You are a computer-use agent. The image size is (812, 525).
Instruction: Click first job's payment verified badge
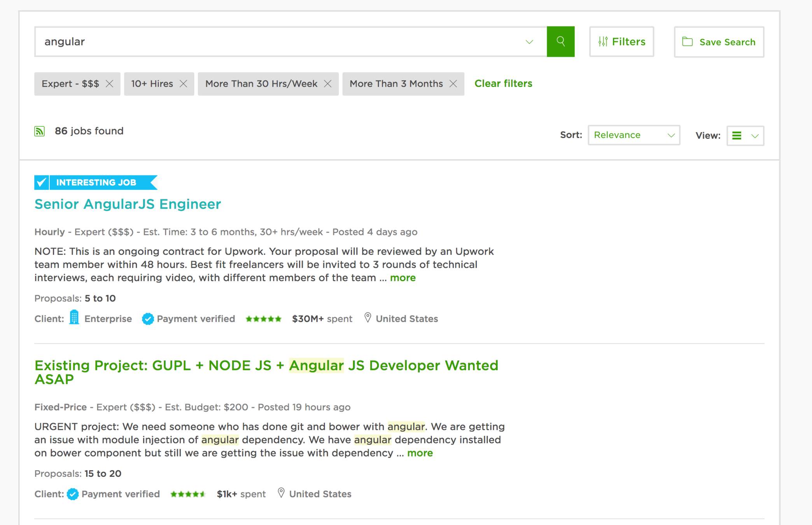coord(148,319)
